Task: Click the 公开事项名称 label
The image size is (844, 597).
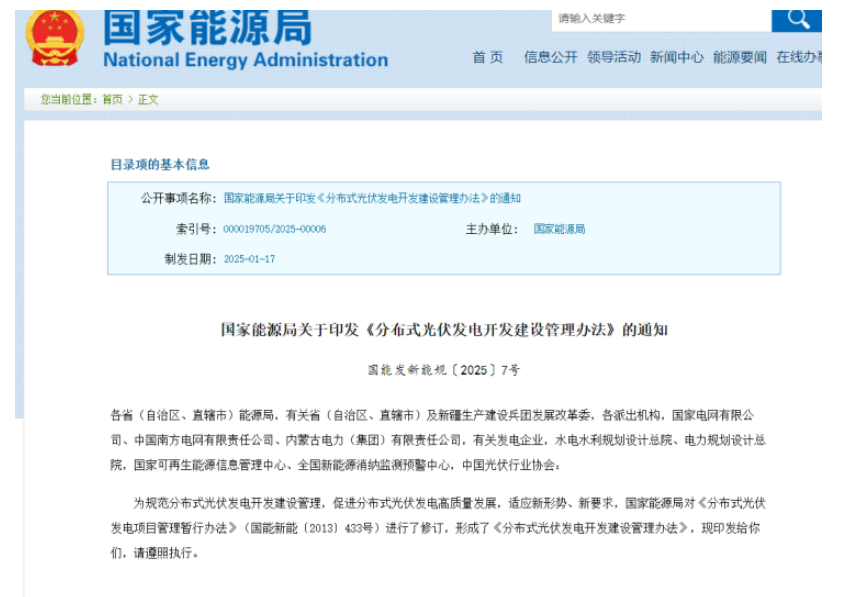Action: click(179, 199)
